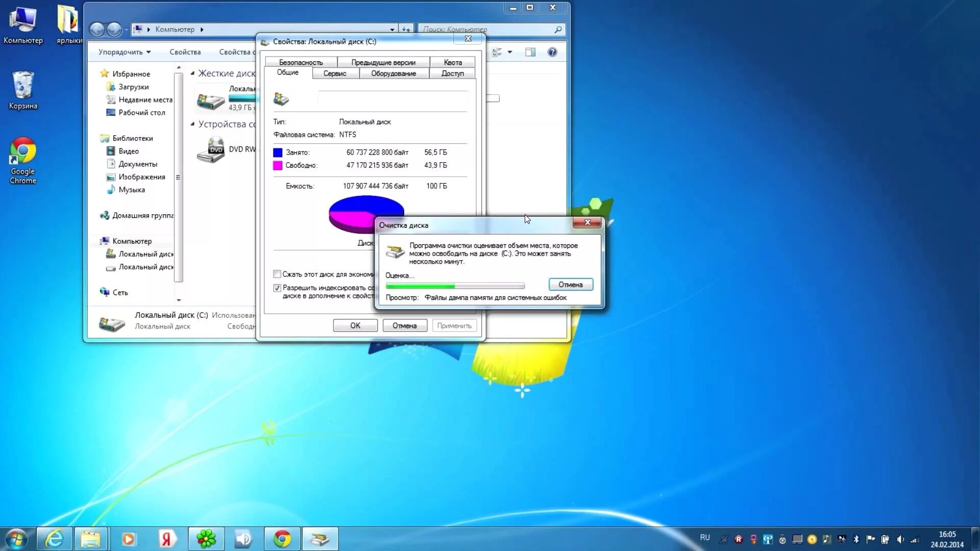Click the Explorer help question mark icon
980x551 pixels.
tap(552, 52)
